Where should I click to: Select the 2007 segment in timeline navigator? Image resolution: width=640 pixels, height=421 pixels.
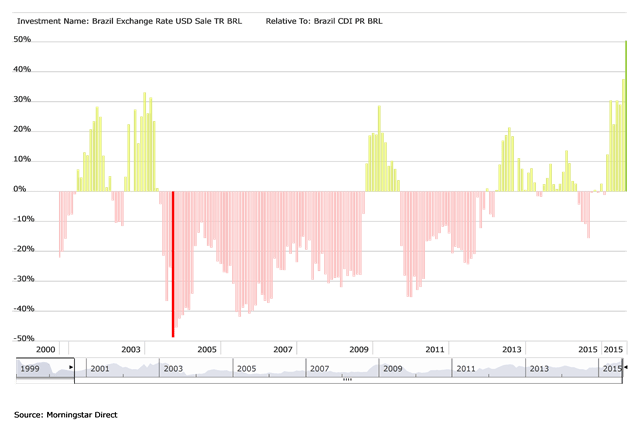point(319,369)
